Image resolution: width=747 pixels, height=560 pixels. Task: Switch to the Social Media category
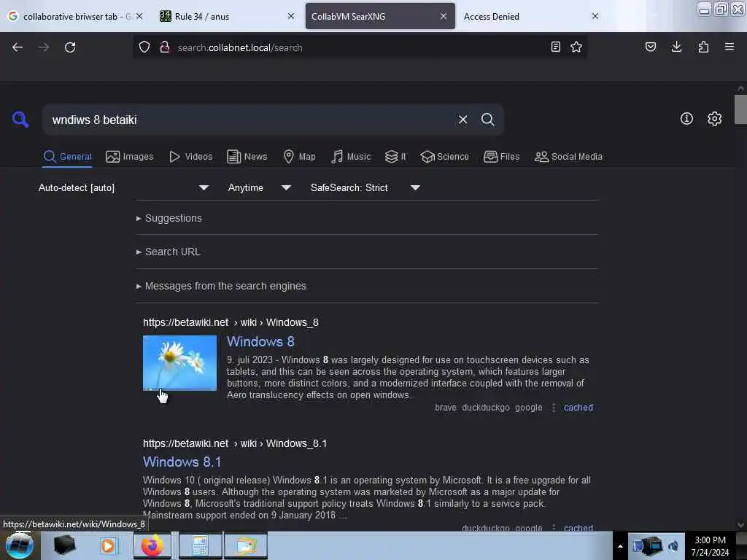(x=568, y=157)
